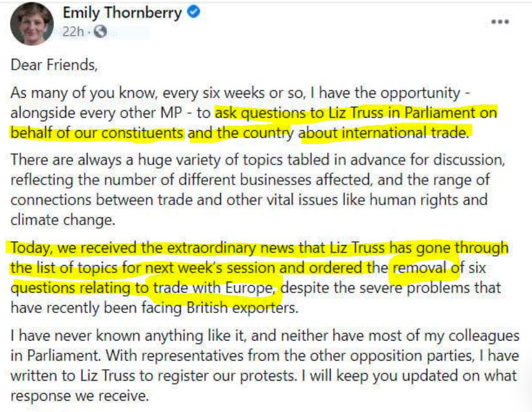Image resolution: width=532 pixels, height=412 pixels.
Task: Click the closing words 'response we receive.'
Action: coord(80,396)
